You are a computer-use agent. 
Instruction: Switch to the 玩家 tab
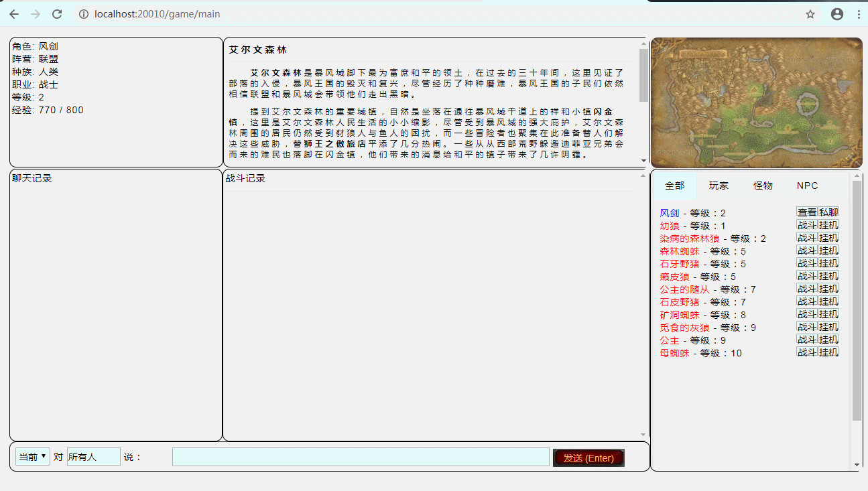pos(719,186)
